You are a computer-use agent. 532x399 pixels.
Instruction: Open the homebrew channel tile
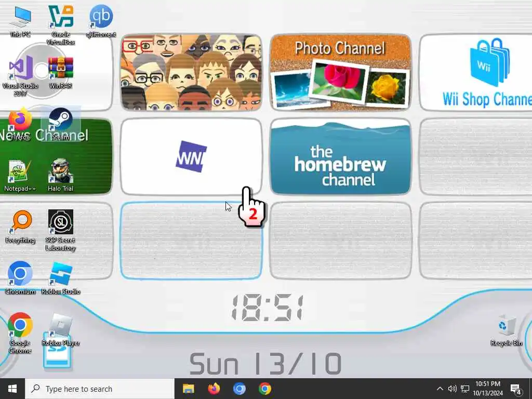click(x=341, y=156)
